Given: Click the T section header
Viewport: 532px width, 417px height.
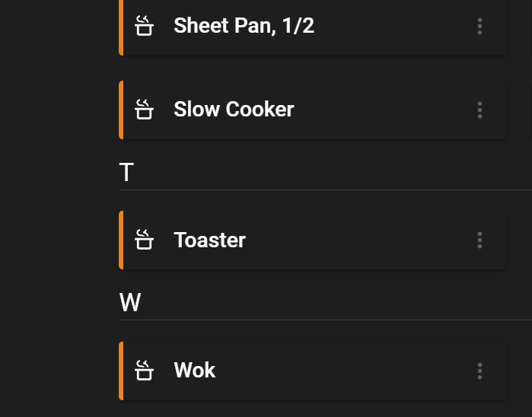Looking at the screenshot, I should pos(126,172).
